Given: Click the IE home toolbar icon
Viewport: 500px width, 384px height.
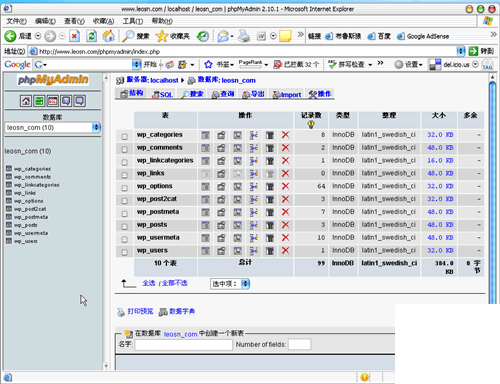Looking at the screenshot, I should point(108,36).
